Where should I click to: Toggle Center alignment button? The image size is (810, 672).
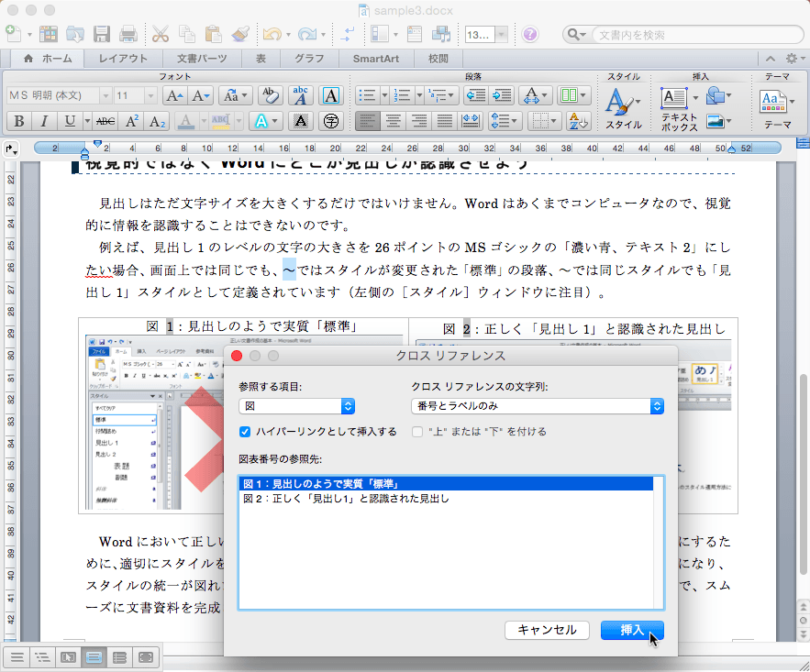tap(394, 122)
